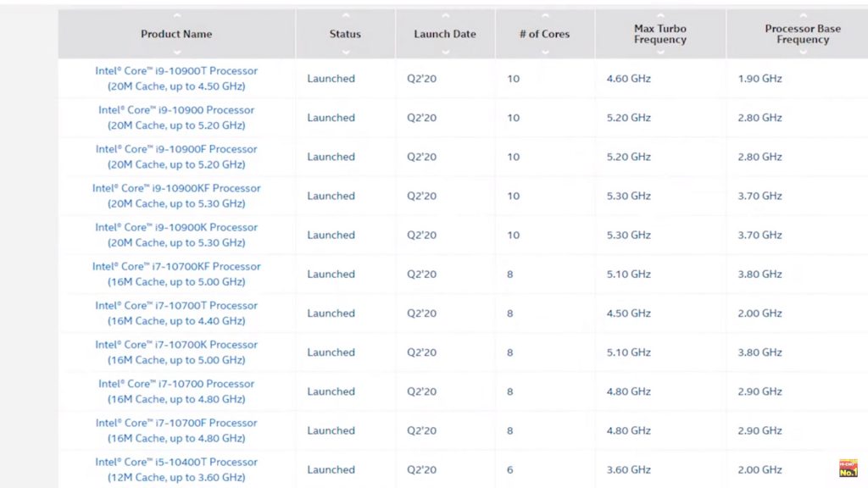This screenshot has height=488, width=868.
Task: Click the Launch Date column header
Action: tap(445, 34)
